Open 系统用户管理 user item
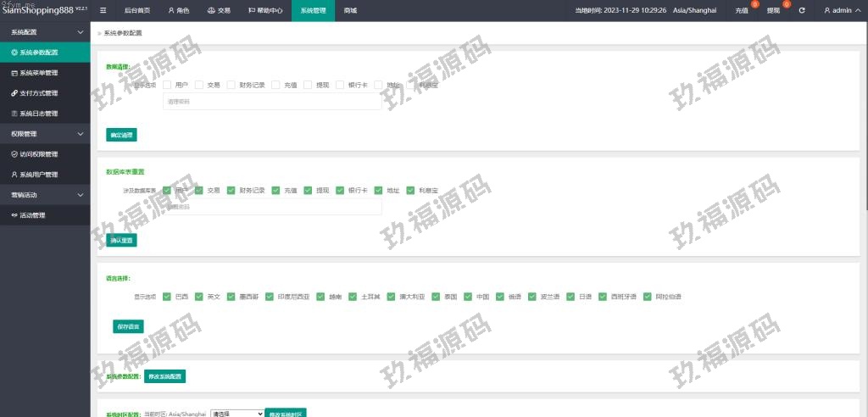 click(x=38, y=175)
